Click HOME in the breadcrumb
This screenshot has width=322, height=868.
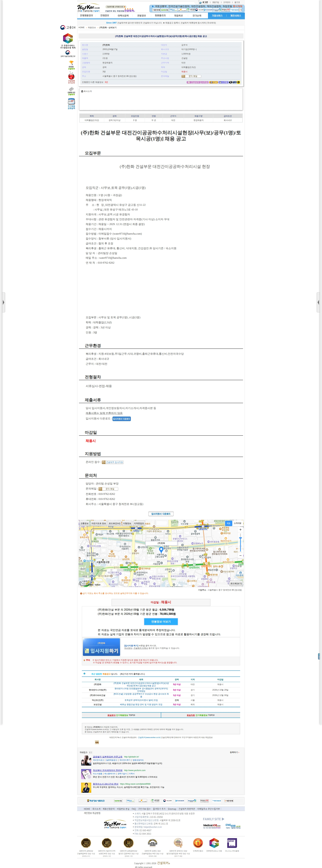point(82,28)
